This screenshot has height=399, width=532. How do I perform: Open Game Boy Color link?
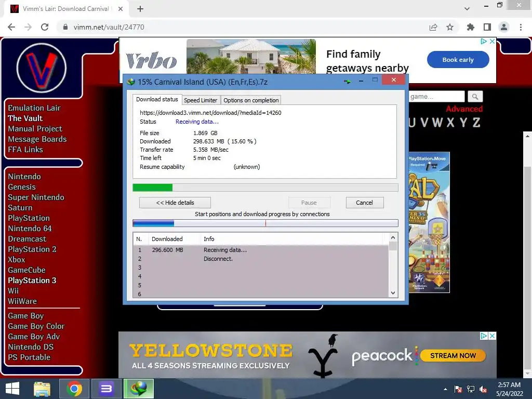[x=36, y=326]
